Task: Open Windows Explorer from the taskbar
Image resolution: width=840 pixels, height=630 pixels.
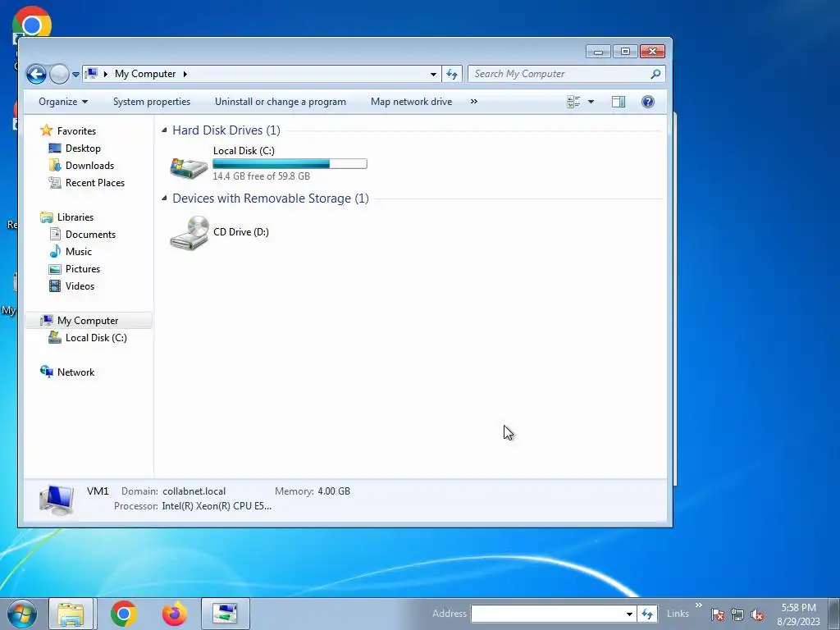Action: coord(71,614)
